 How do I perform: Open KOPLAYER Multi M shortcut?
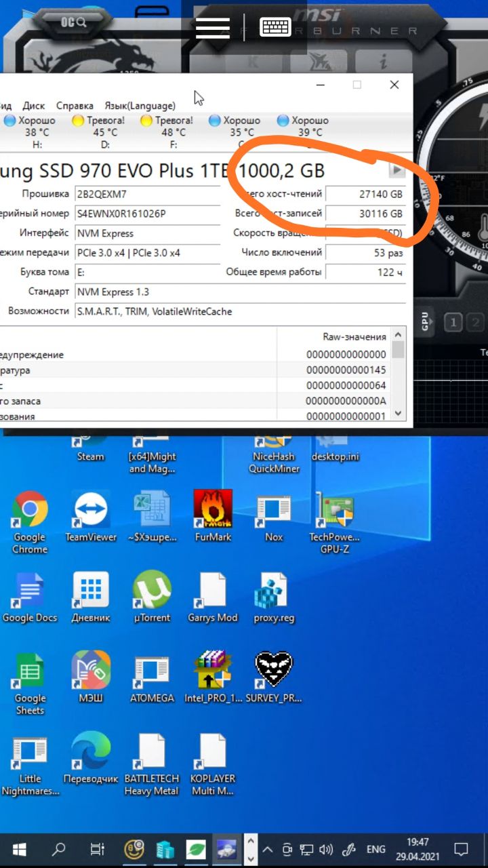[213, 765]
